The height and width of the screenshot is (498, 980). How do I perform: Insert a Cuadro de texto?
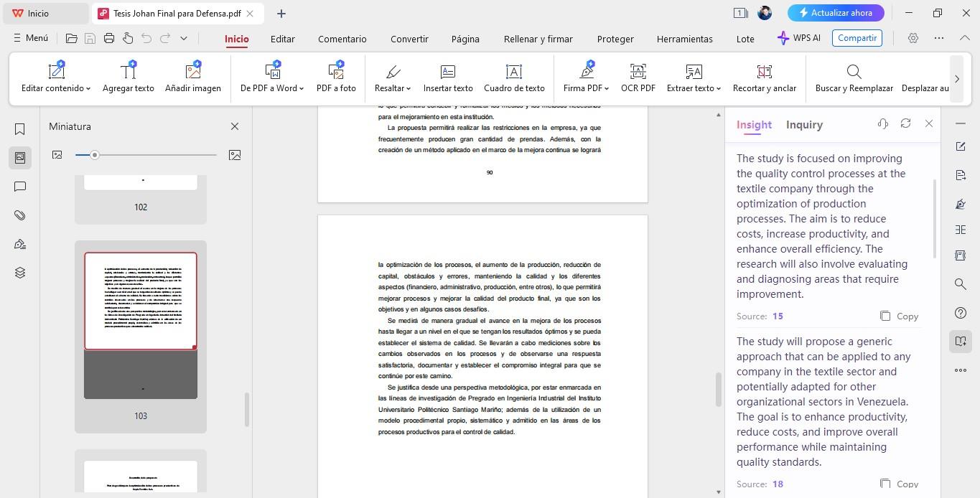tap(514, 77)
